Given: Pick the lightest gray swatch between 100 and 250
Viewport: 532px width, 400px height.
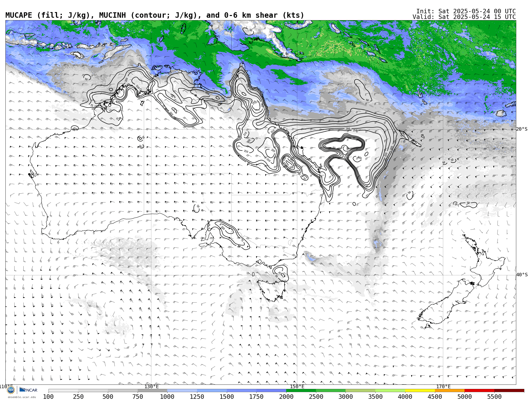Looking at the screenshot, I should [63, 391].
